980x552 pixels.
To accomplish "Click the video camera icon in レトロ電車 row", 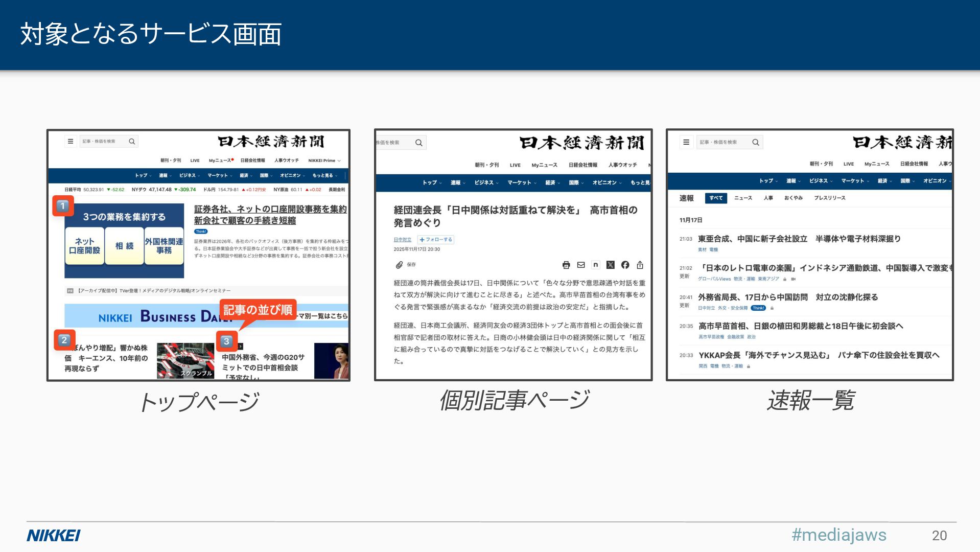I will (x=793, y=279).
